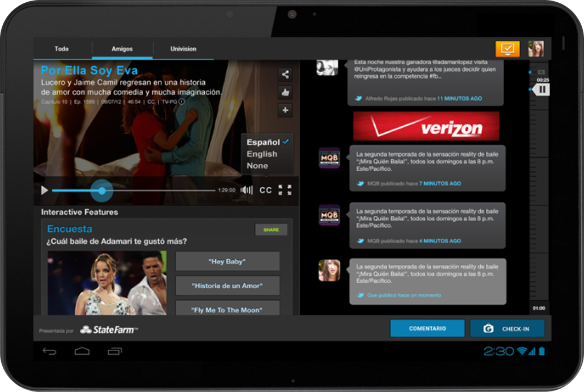Viewport: 584px width, 392px height.
Task: Open MQB avatar on 4 MINUTOS AGO post
Action: 329,215
